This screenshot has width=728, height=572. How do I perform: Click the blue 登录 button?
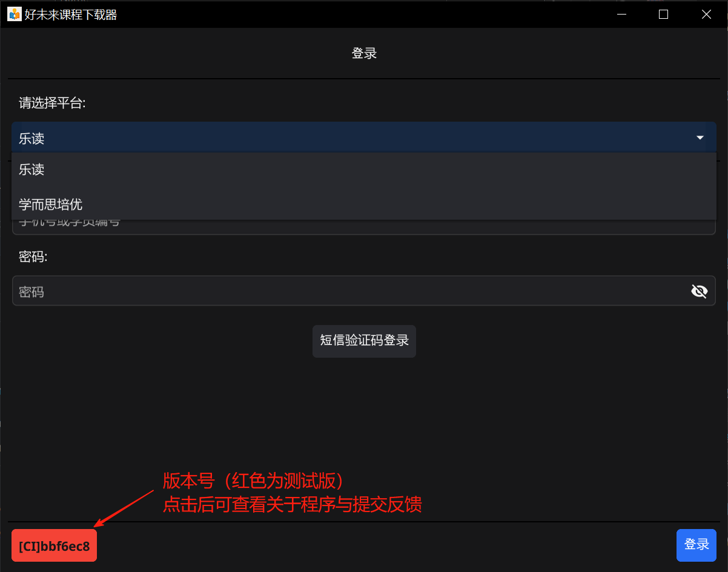[x=697, y=545]
